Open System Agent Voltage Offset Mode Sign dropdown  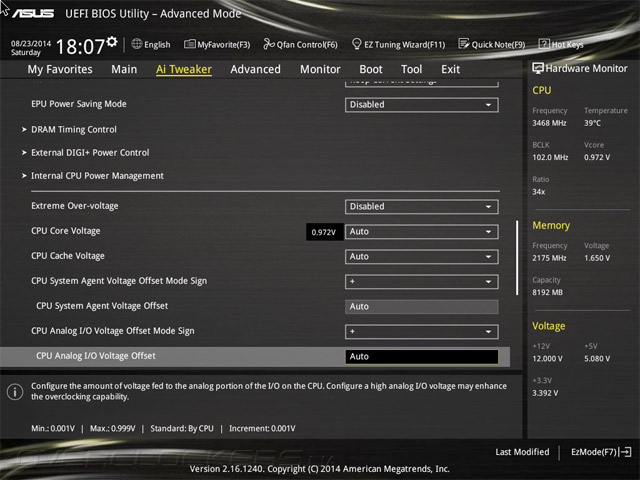pyautogui.click(x=422, y=282)
